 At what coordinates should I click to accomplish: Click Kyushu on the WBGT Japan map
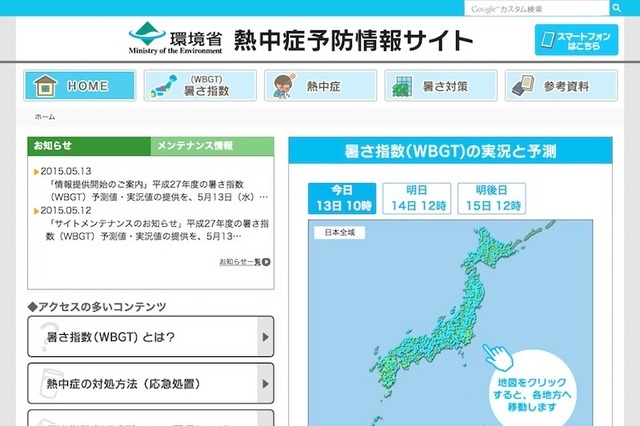[x=386, y=371]
